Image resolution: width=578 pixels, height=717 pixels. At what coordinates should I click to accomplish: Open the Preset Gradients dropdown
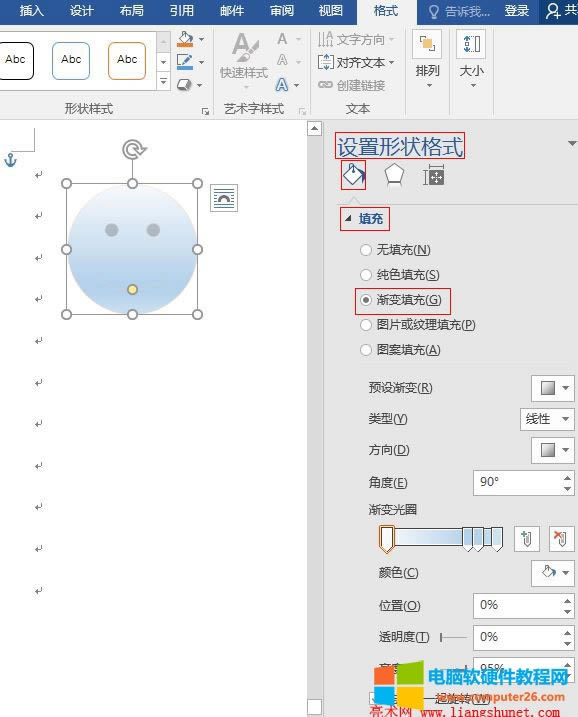click(x=553, y=388)
